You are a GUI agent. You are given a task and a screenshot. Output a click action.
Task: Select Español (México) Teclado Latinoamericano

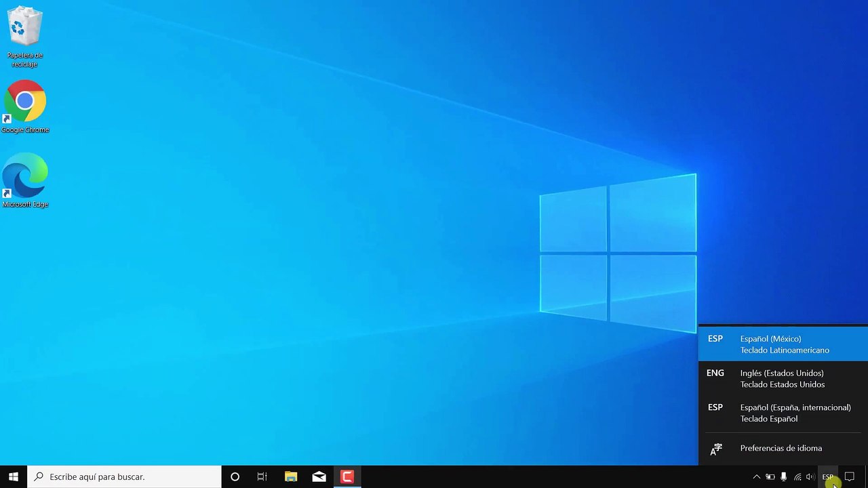[783, 344]
